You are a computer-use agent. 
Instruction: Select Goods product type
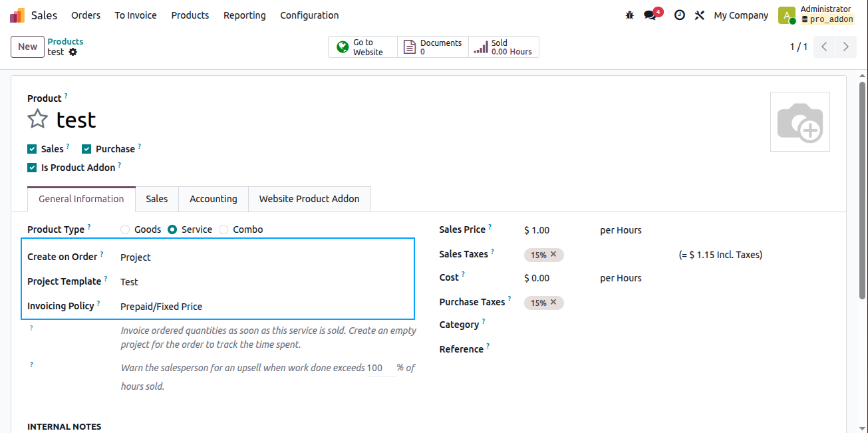pos(125,229)
